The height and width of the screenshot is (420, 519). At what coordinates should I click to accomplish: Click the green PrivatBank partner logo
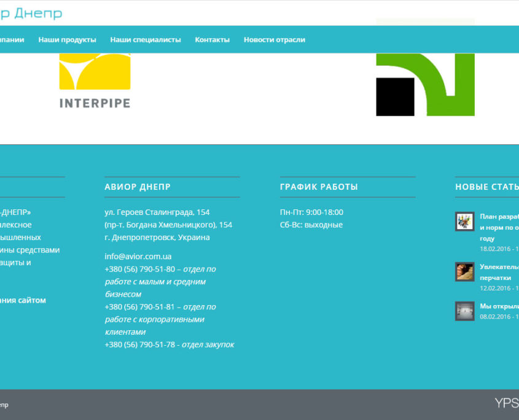click(425, 84)
